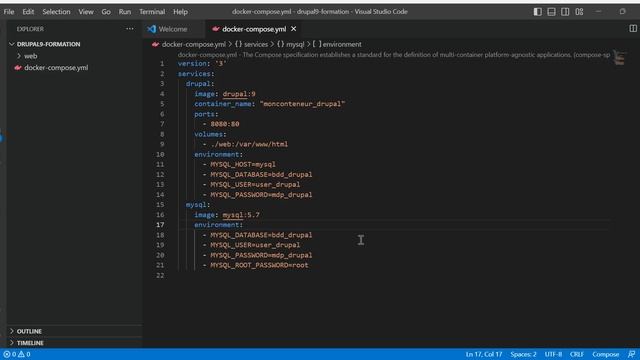Open the Terminal menu
This screenshot has height=360, width=640.
(152, 12)
